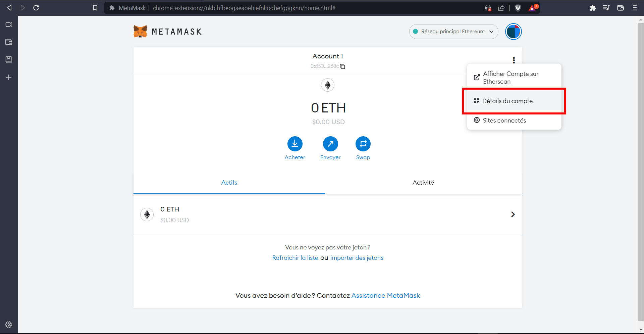Open the wallet icon in the left sidebar
This screenshot has height=334, width=644.
coord(9,42)
